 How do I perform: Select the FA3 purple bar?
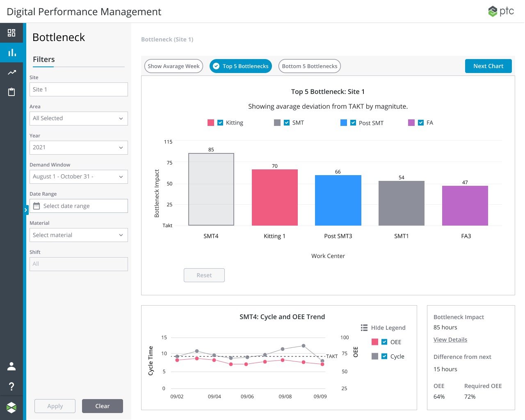tap(465, 206)
